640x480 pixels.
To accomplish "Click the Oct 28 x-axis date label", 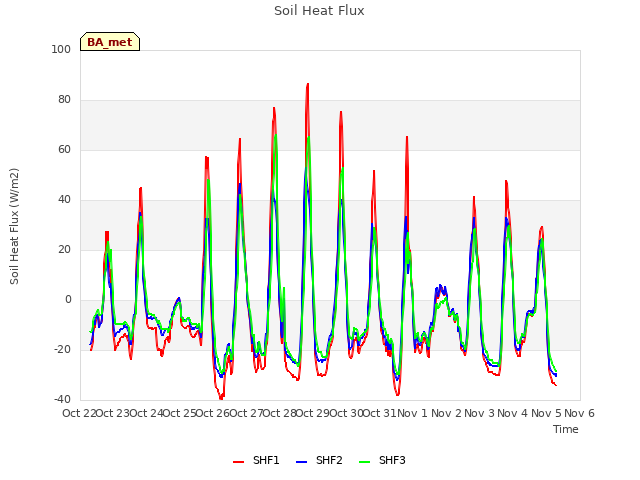I will point(280,413).
